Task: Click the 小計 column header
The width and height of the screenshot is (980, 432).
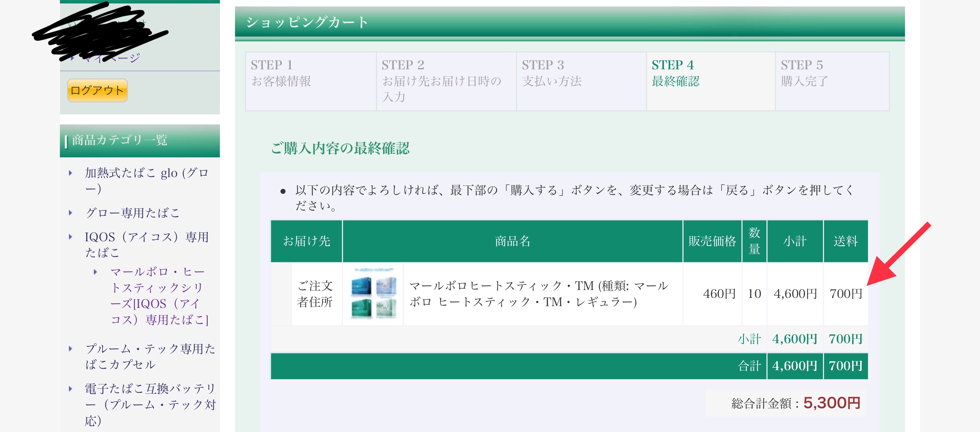Action: pos(795,241)
